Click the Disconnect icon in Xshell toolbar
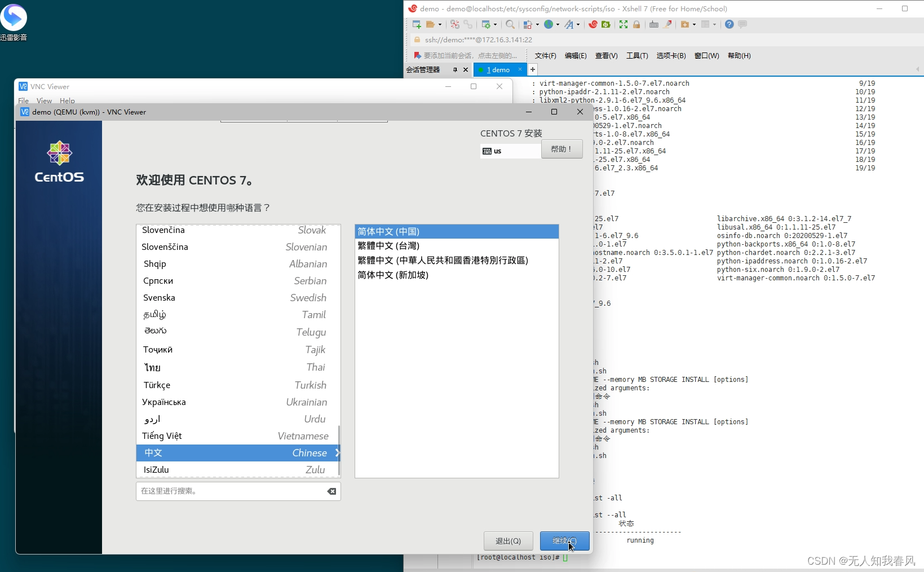924x572 pixels. pos(455,24)
